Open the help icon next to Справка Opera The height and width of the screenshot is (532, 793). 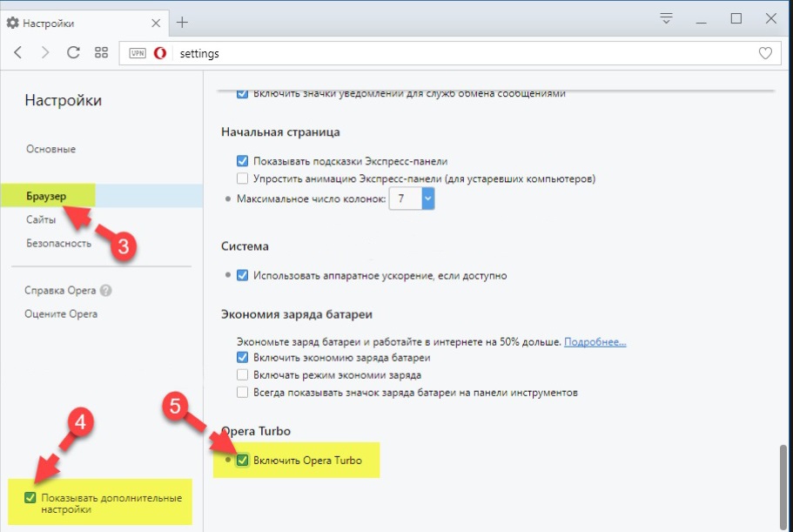(105, 290)
